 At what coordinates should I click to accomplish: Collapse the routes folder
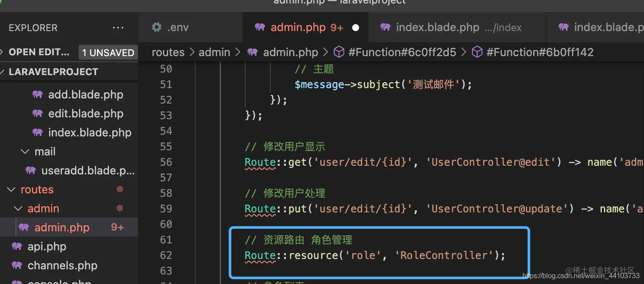[x=37, y=189]
